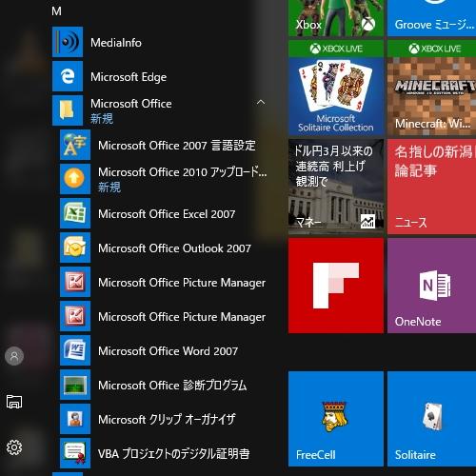
Task: Select the MediaInfo text label
Action: 116,43
